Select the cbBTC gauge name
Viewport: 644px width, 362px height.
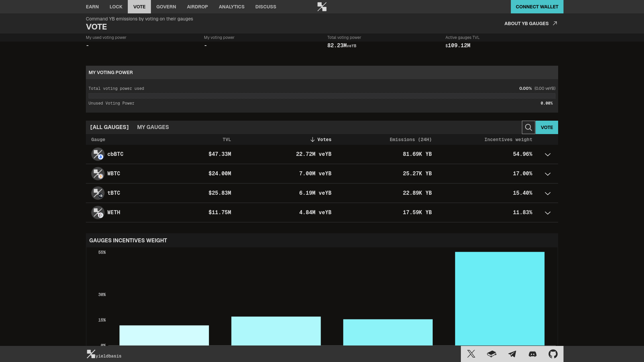115,154
